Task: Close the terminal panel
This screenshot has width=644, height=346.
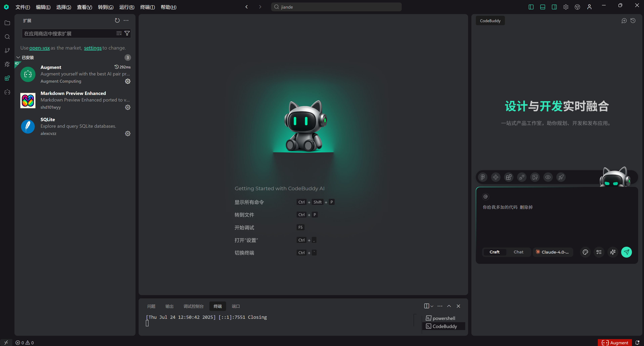Action: 458,306
